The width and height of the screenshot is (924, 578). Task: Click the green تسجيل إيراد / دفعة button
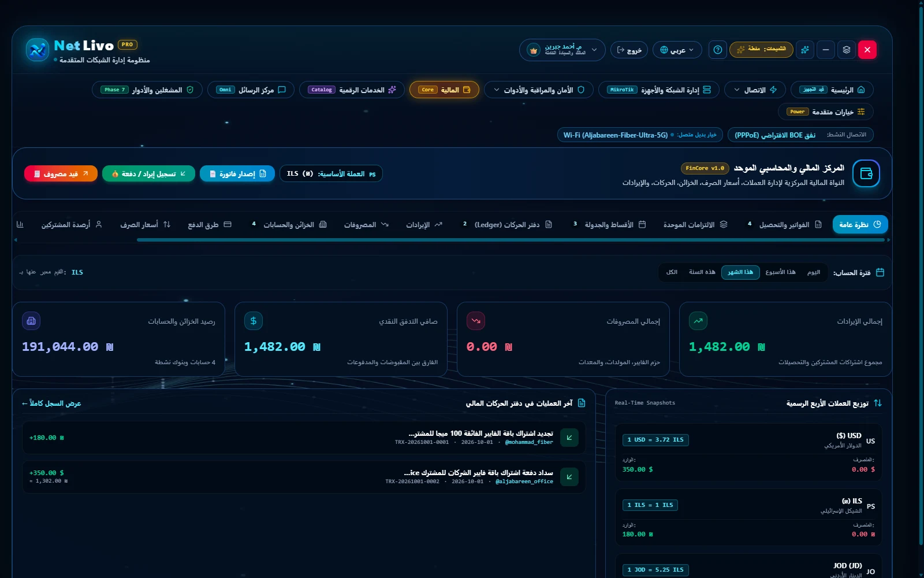click(x=148, y=173)
